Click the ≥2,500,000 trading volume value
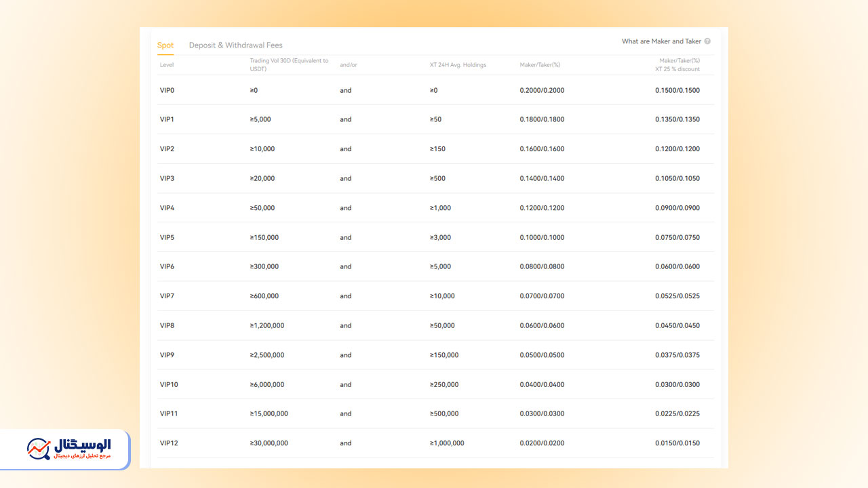 point(267,355)
